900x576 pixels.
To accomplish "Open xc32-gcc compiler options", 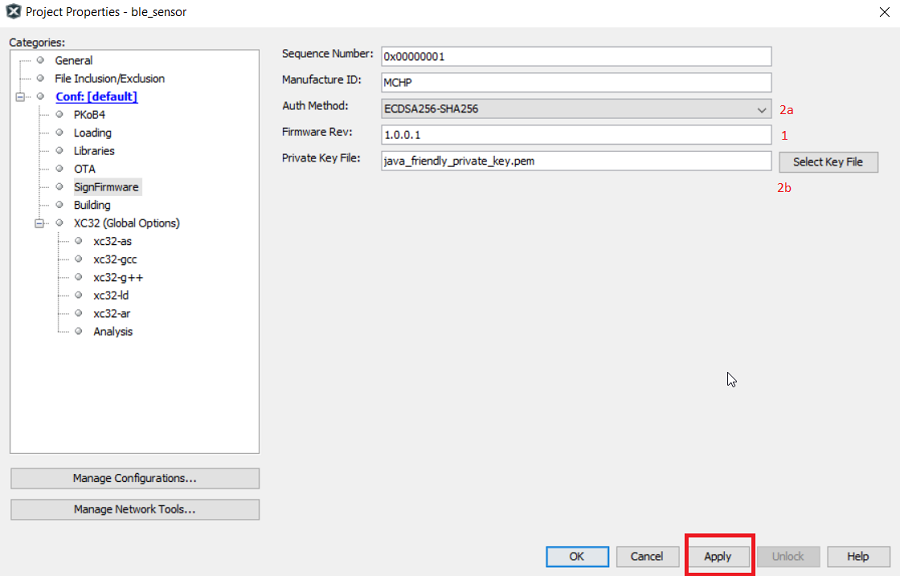I will [x=114, y=260].
